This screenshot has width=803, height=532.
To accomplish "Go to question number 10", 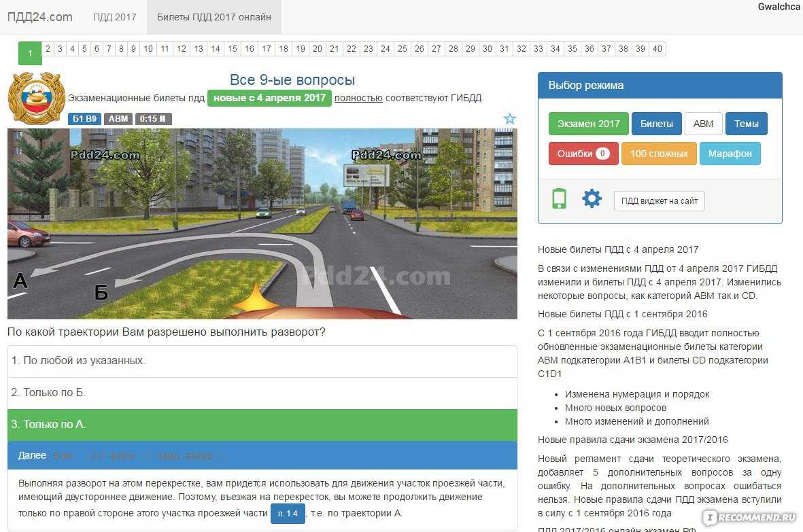I will click(148, 49).
